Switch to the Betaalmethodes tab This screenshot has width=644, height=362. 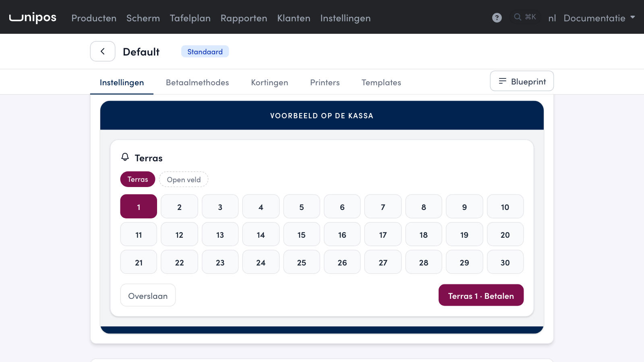click(197, 82)
